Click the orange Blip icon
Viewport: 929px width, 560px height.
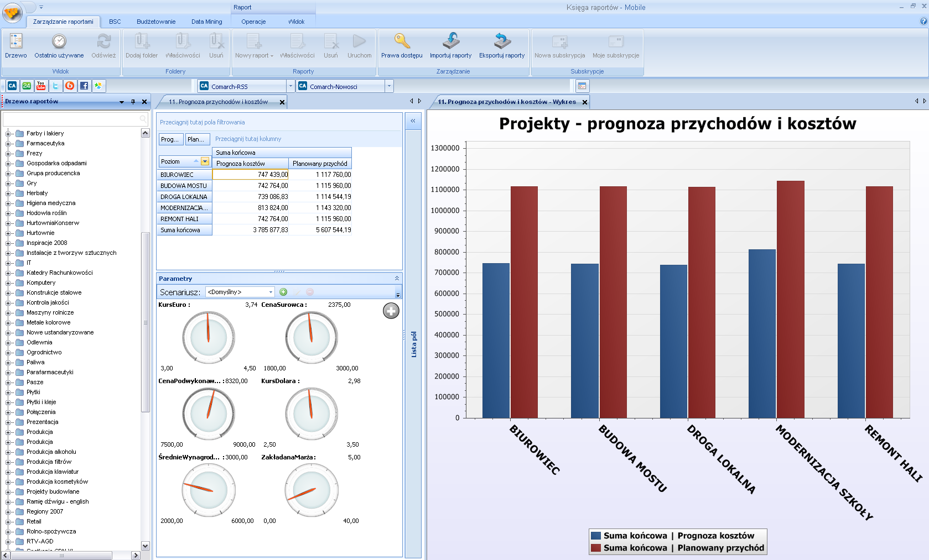point(70,86)
